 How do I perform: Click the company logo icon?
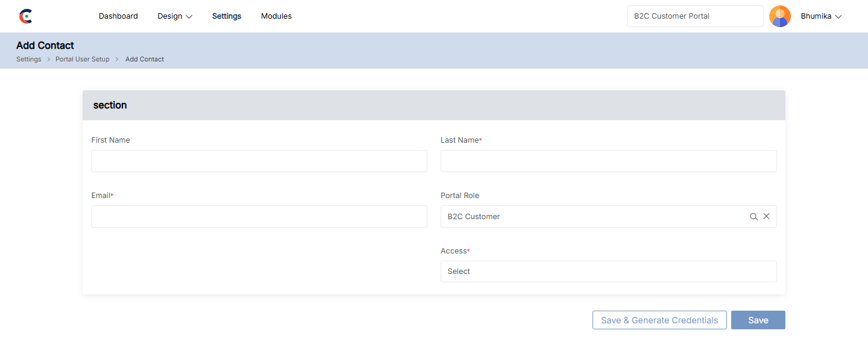pos(25,16)
